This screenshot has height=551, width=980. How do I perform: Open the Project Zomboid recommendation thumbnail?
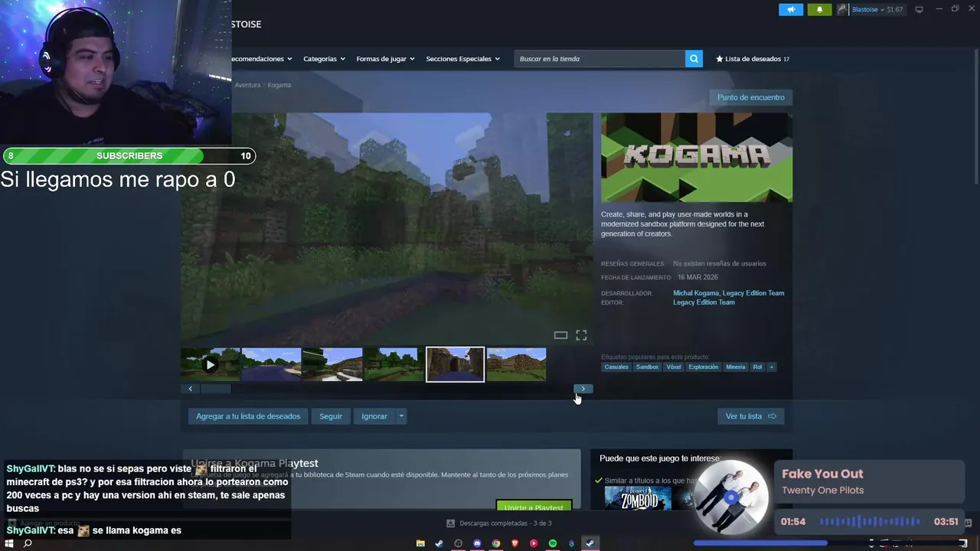638,499
